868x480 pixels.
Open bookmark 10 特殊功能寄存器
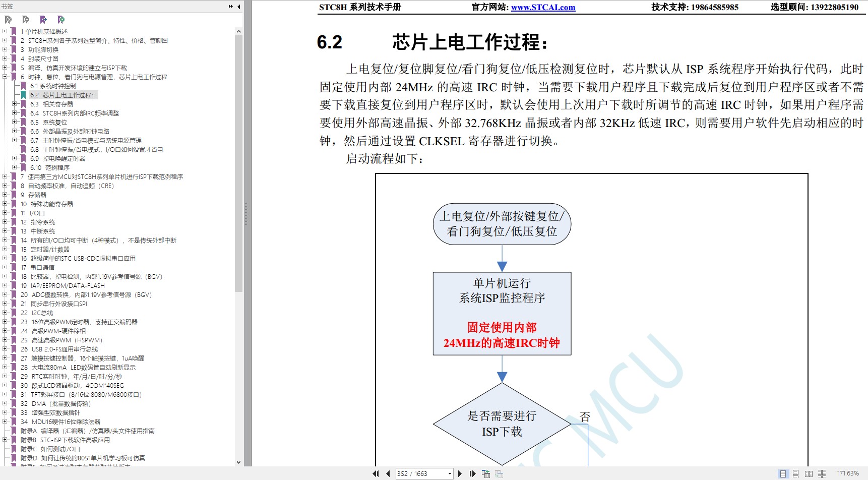[x=46, y=204]
